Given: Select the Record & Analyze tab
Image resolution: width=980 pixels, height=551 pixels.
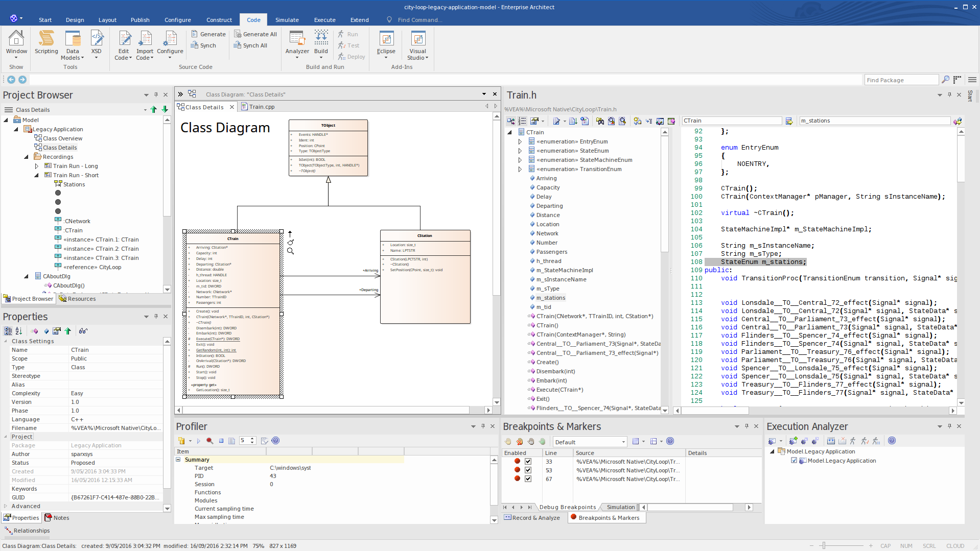Looking at the screenshot, I should coord(532,518).
